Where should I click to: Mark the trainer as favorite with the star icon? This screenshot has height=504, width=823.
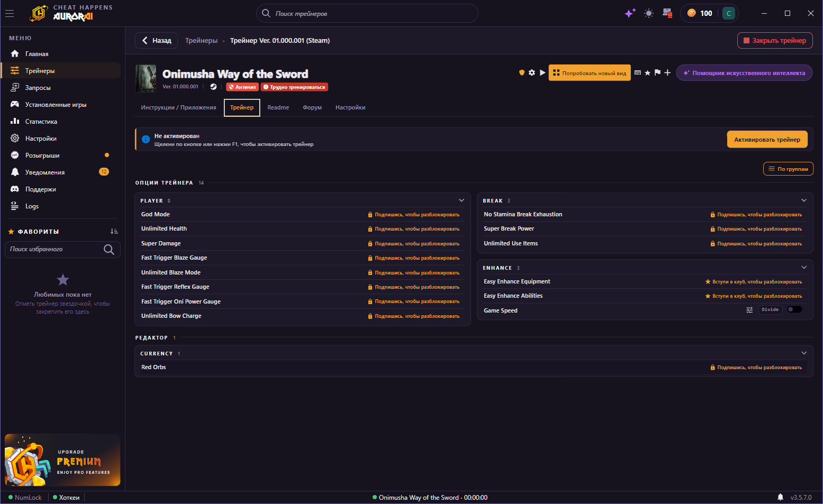tap(647, 73)
